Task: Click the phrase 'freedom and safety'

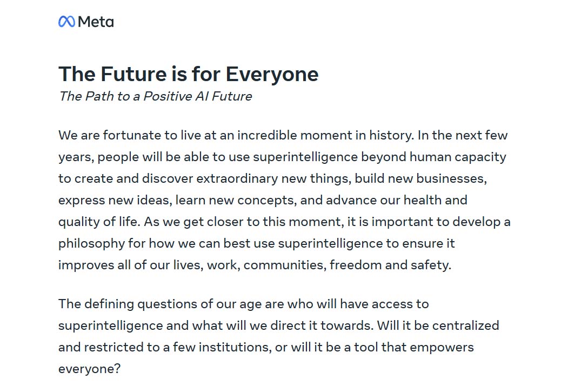Action: (x=390, y=265)
